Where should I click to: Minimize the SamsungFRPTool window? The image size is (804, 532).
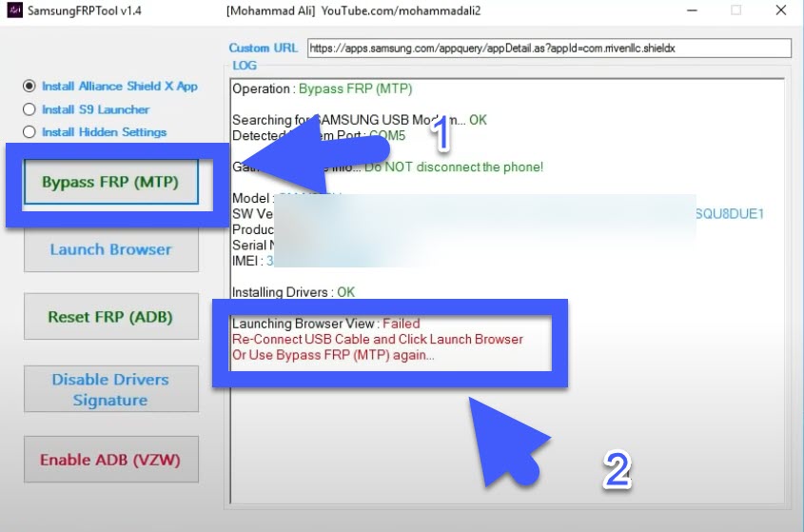(693, 10)
